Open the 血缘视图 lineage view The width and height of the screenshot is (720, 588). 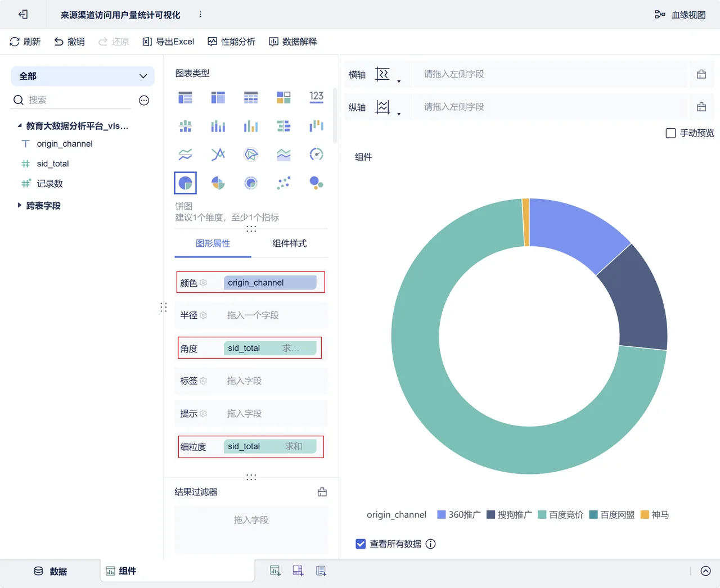[680, 15]
